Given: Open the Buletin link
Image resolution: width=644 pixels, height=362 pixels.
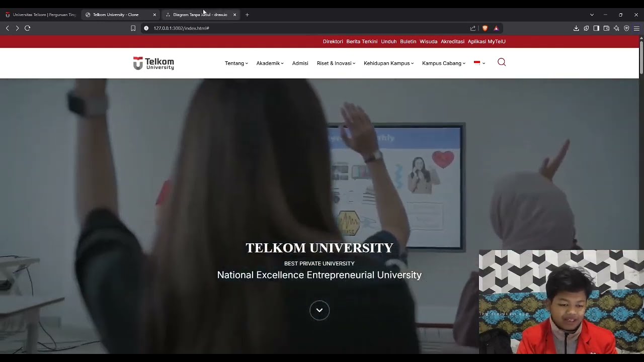Looking at the screenshot, I should click(x=408, y=42).
